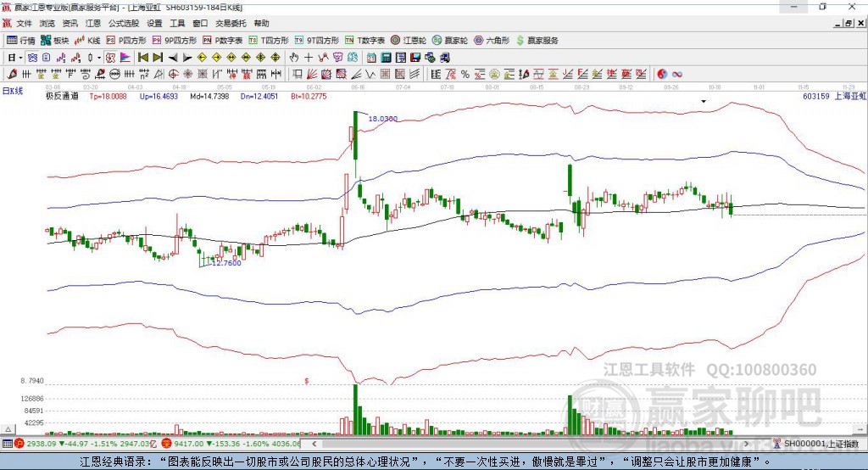Select the red target circle tool
868x470 pixels.
click(173, 74)
